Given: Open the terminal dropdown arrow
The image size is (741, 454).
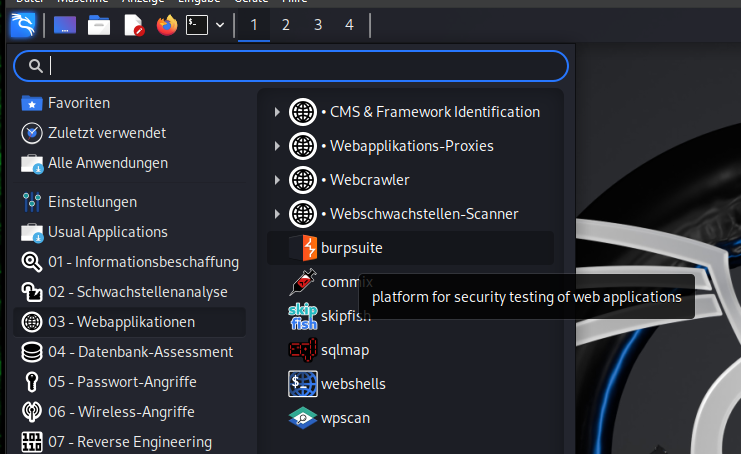Looking at the screenshot, I should (x=220, y=25).
